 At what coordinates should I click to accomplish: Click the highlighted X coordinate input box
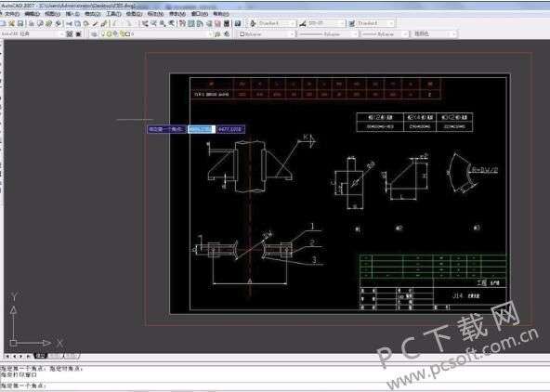point(202,129)
